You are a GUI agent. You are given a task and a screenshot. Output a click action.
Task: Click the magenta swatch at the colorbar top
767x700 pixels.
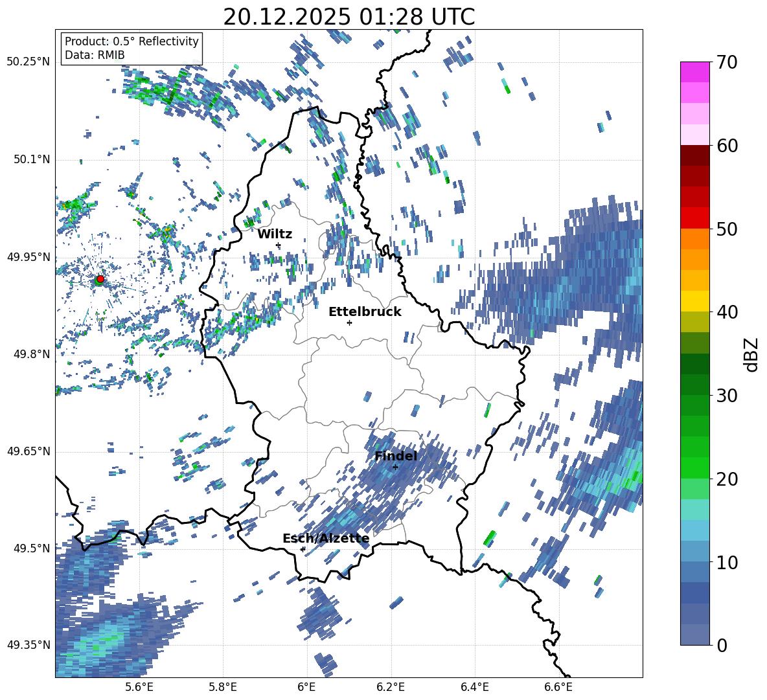pyautogui.click(x=695, y=72)
